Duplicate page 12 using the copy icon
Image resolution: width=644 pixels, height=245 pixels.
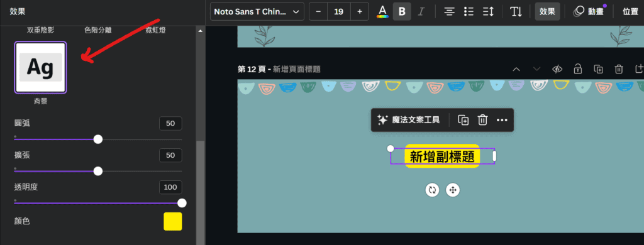coord(599,69)
